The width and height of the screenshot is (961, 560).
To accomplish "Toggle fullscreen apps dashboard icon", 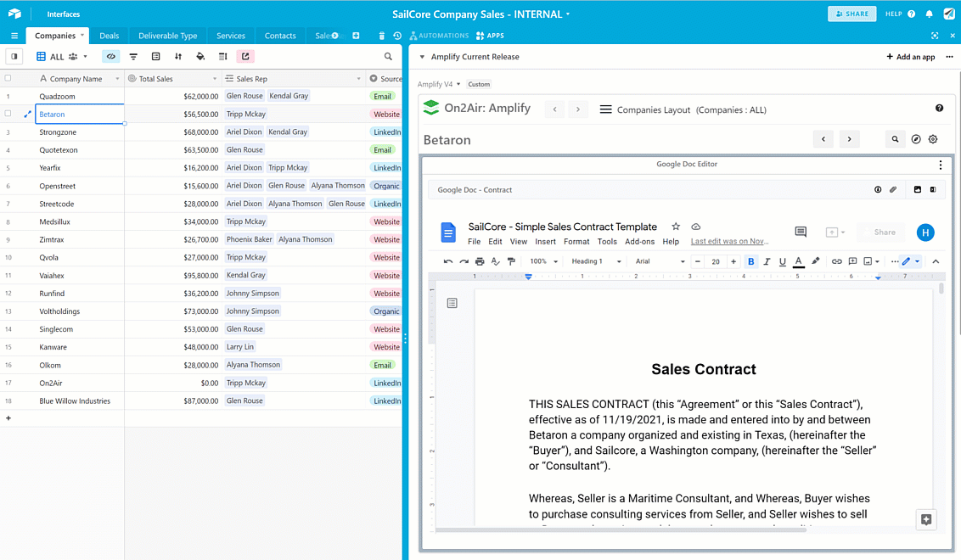I will pos(935,36).
